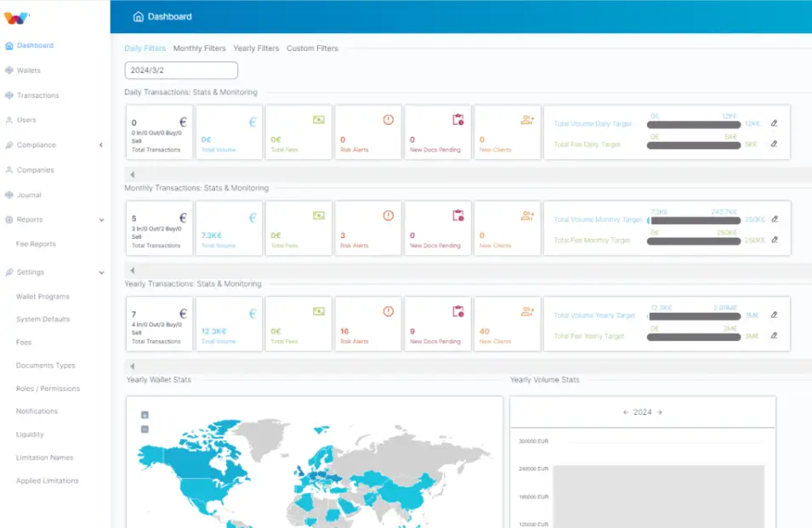Click the Risk Alerts warning icon in Monthly stats
This screenshot has height=528, width=812.
tap(389, 217)
